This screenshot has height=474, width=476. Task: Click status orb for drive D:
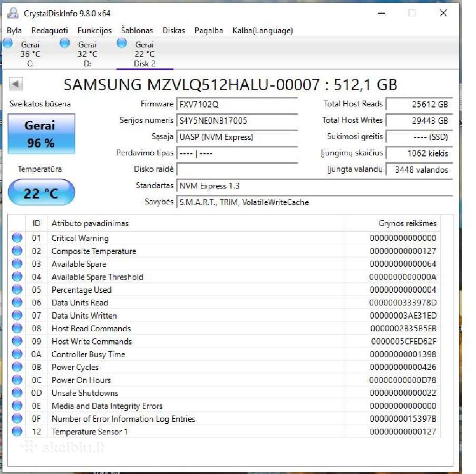coord(65,43)
